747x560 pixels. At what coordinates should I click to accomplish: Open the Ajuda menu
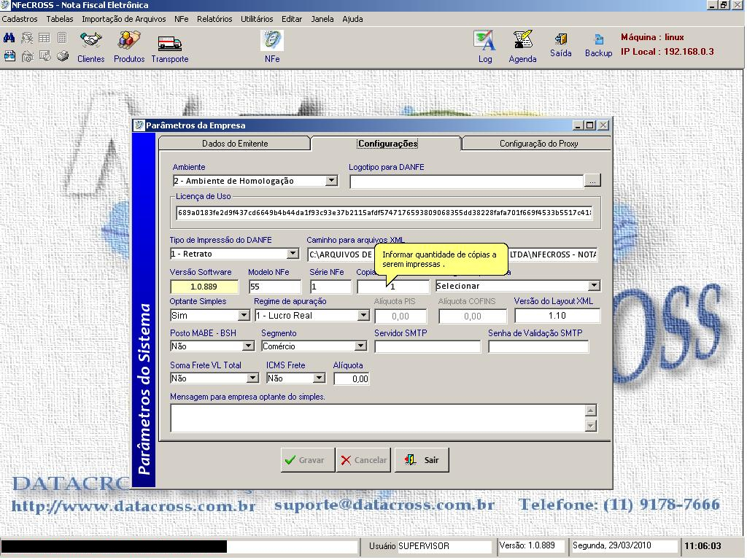click(x=352, y=19)
